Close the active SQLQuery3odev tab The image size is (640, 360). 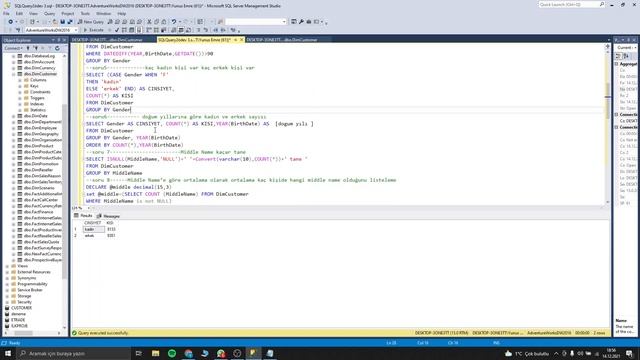coord(241,40)
